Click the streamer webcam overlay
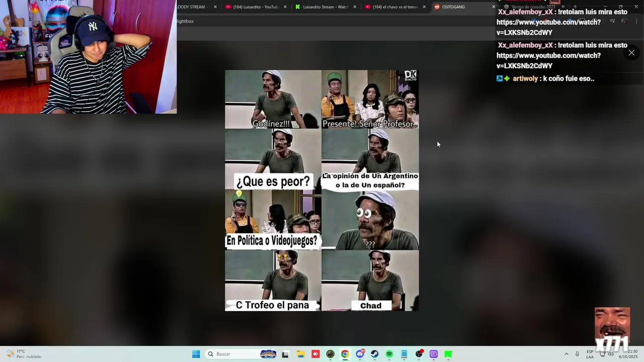The image size is (644, 362). (x=88, y=57)
